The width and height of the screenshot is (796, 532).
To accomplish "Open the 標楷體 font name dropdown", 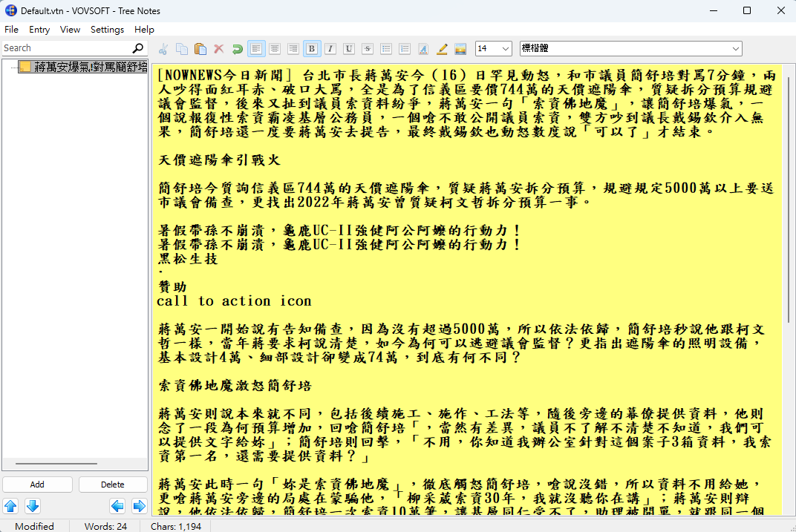I will [631, 49].
